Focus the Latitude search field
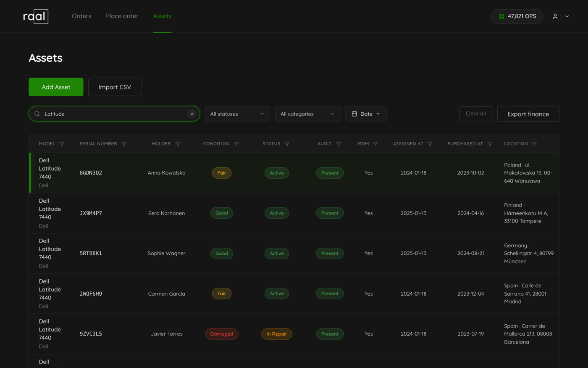 coord(114,114)
